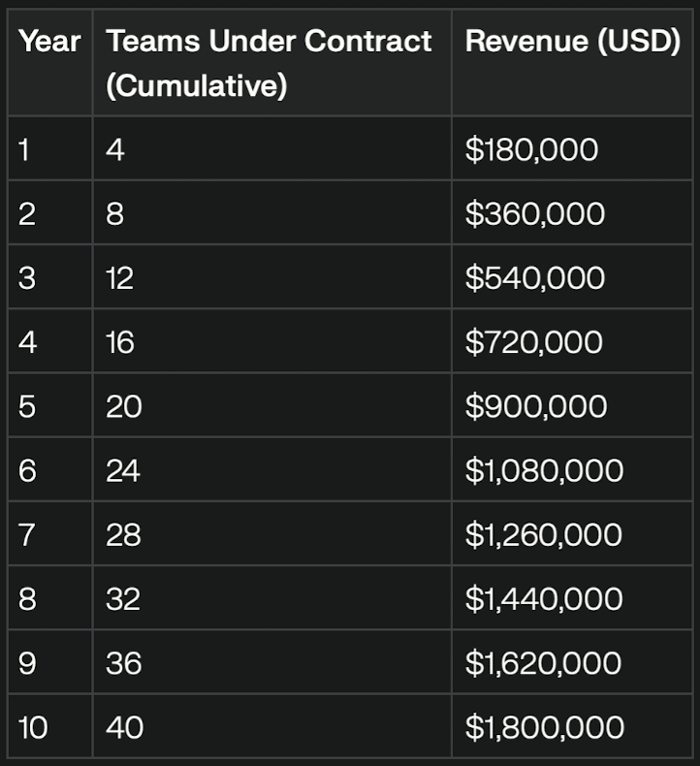Click the cell showing 16 teams

(120, 342)
